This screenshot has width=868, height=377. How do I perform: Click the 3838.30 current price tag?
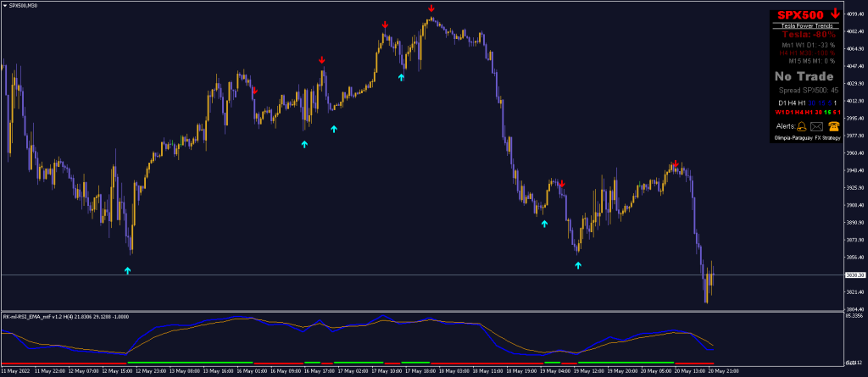[x=854, y=275]
